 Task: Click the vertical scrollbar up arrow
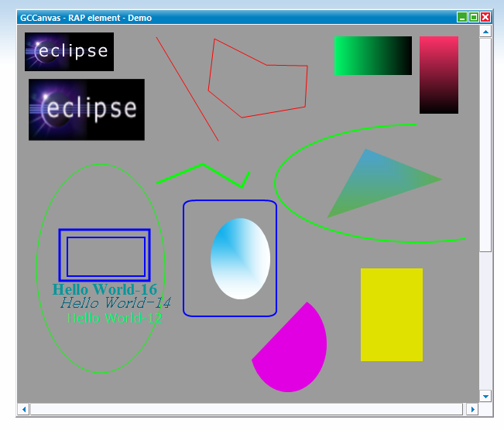[x=485, y=32]
